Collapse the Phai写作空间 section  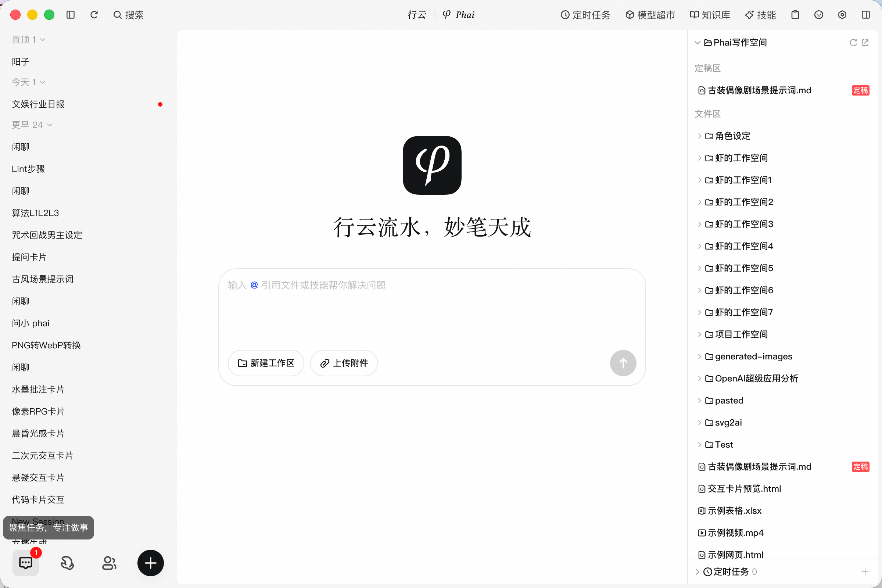tap(697, 43)
